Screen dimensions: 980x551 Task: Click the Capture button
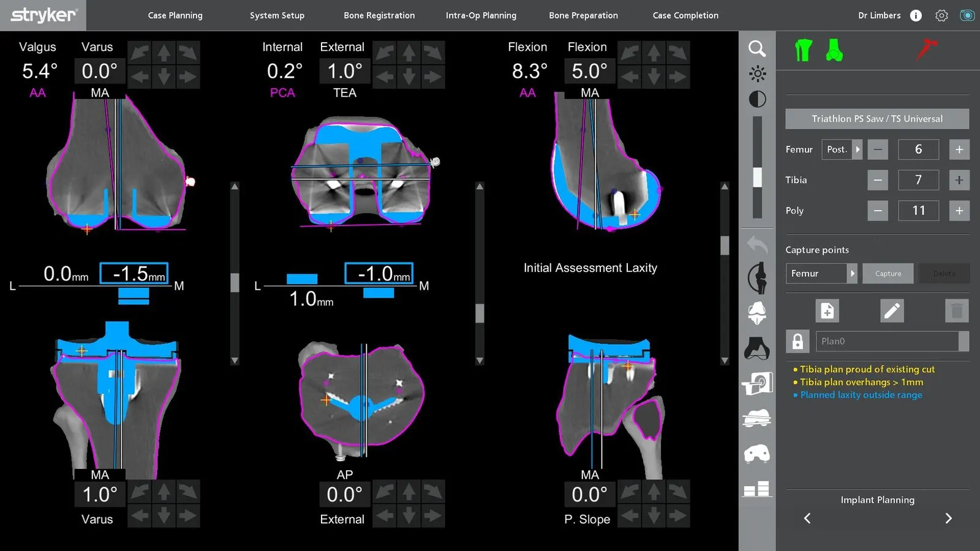(x=888, y=274)
